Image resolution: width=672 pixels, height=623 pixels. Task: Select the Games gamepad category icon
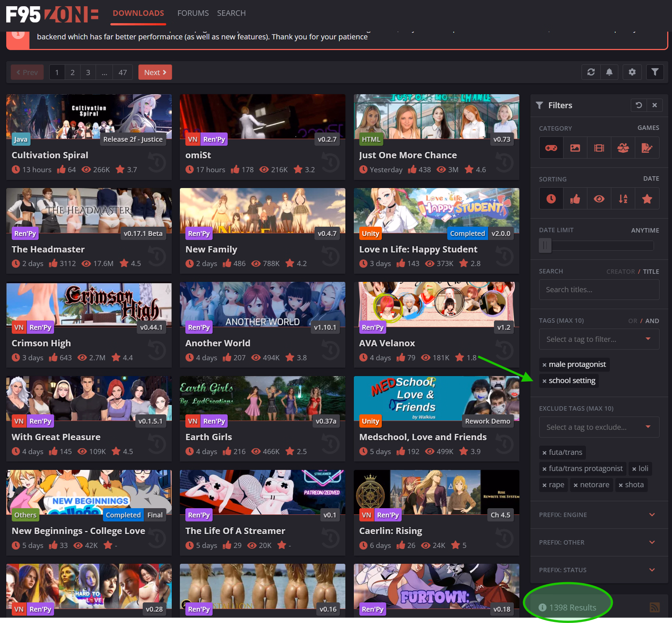point(551,148)
